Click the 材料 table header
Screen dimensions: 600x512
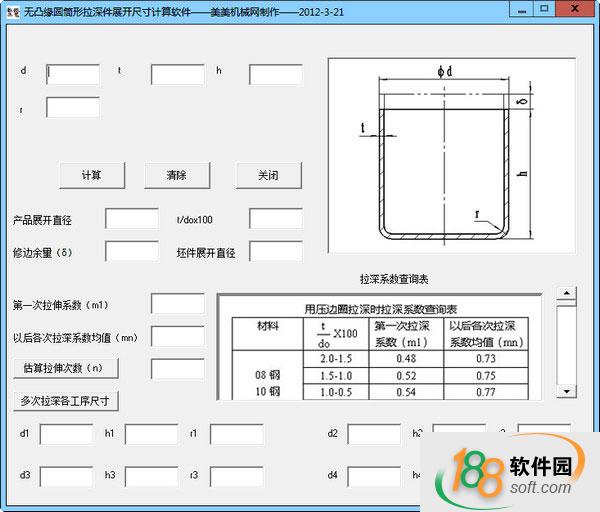pos(268,326)
